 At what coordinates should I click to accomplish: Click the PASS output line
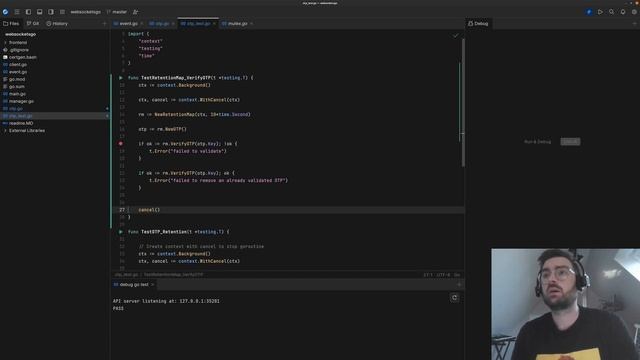coord(118,309)
